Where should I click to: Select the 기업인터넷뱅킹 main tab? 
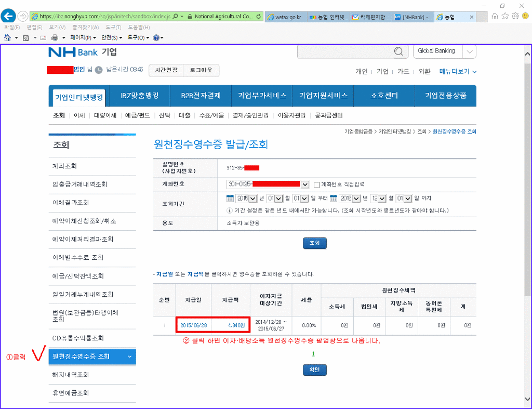[79, 97]
